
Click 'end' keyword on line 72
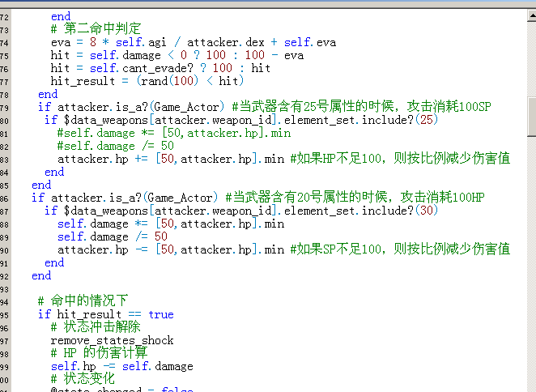[x=61, y=16]
